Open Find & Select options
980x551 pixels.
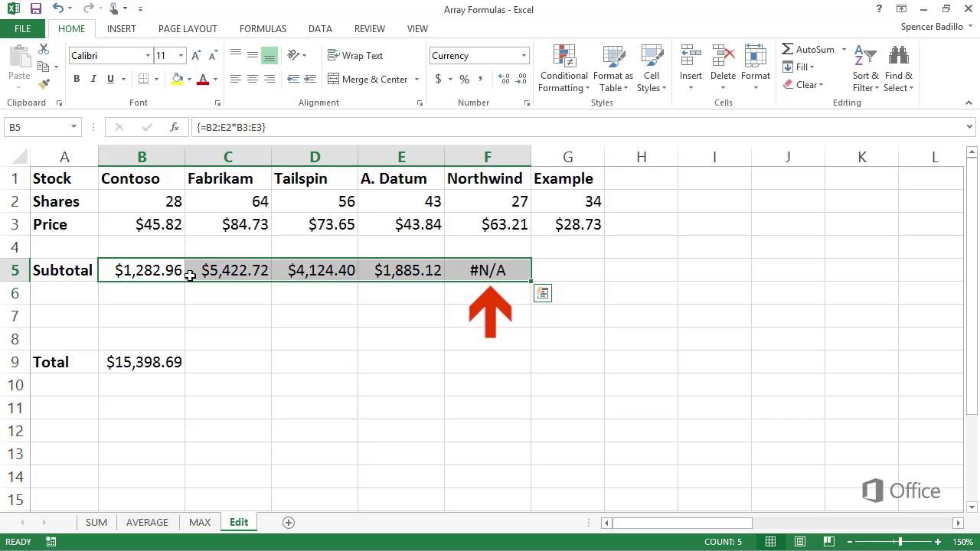click(898, 68)
